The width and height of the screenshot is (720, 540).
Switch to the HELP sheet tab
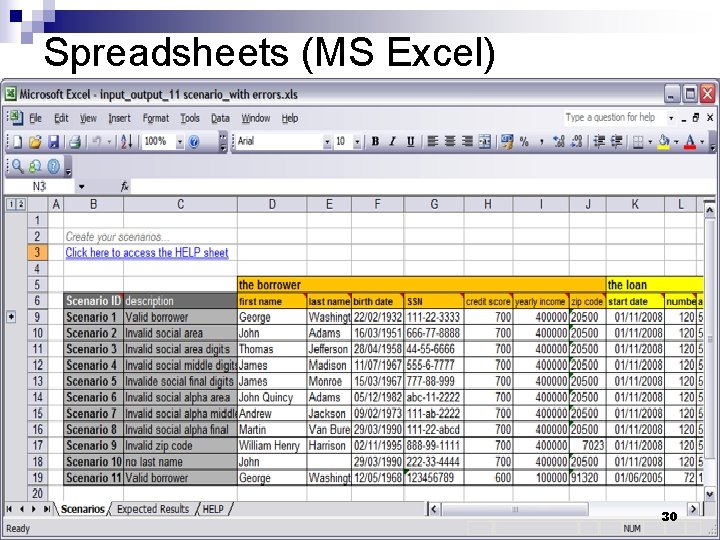(x=214, y=509)
